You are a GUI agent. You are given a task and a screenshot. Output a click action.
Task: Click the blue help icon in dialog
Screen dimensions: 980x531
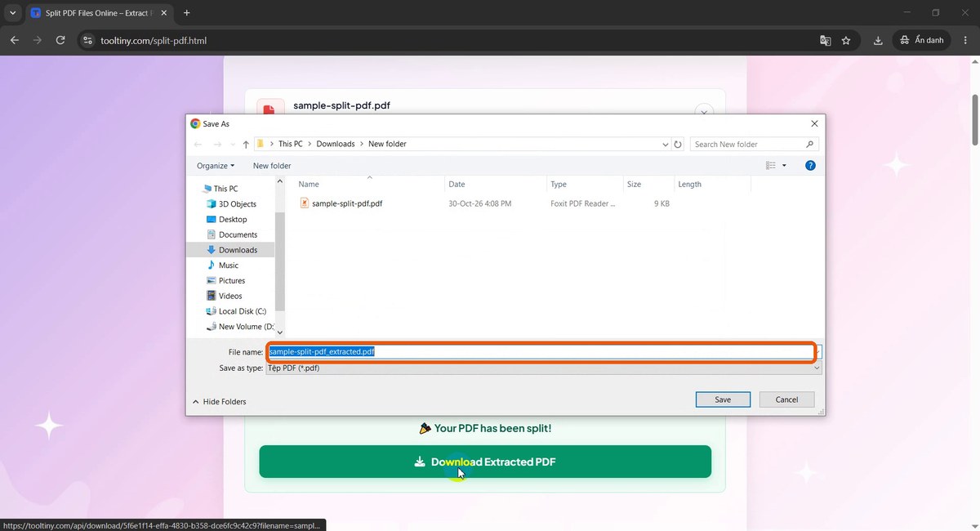point(810,166)
